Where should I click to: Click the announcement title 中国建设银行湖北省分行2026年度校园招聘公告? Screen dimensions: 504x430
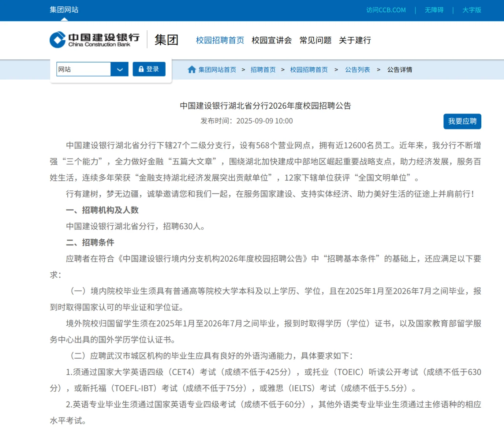coord(266,106)
